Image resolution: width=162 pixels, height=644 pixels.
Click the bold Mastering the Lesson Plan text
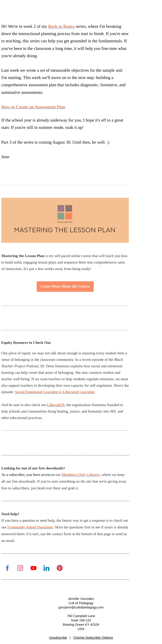23,256
